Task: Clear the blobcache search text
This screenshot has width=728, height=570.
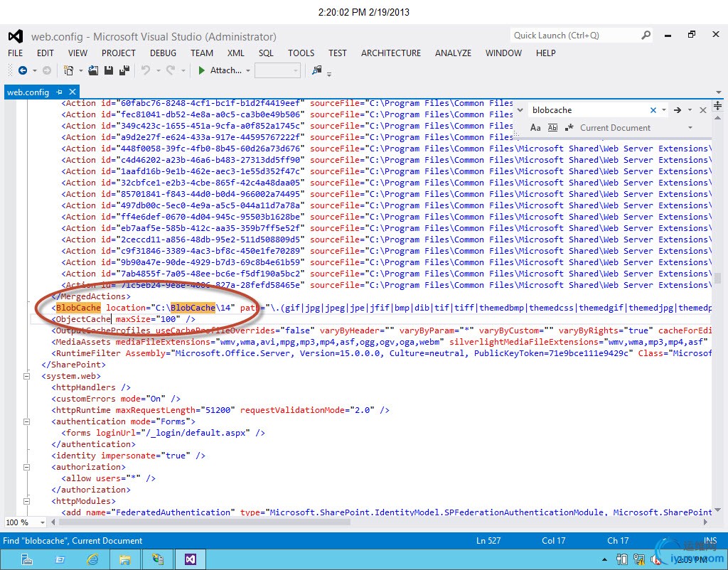Action: pos(653,110)
